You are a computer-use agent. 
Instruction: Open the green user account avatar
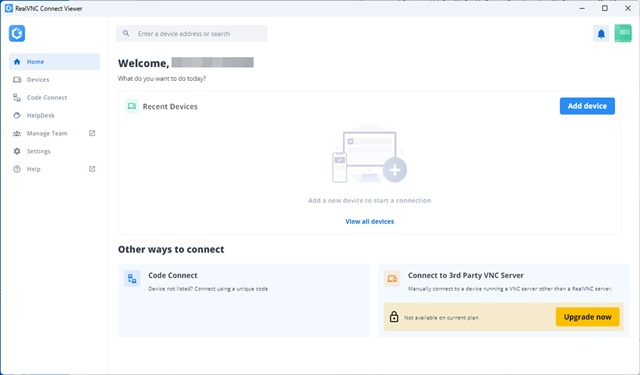click(623, 33)
